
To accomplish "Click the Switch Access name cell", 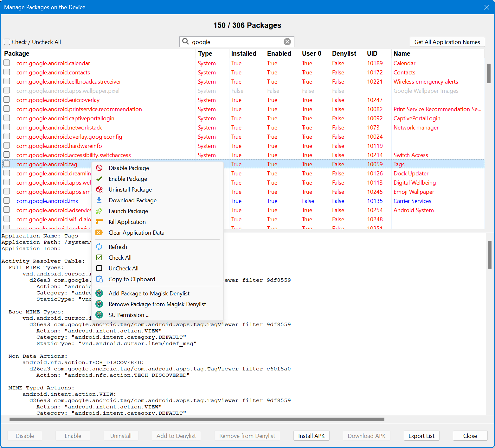I will pos(411,155).
